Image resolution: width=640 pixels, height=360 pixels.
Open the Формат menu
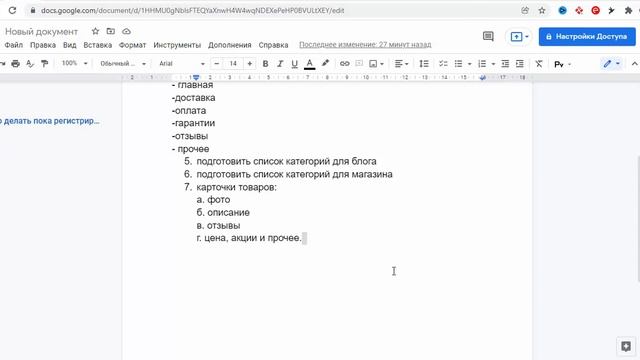click(x=132, y=45)
